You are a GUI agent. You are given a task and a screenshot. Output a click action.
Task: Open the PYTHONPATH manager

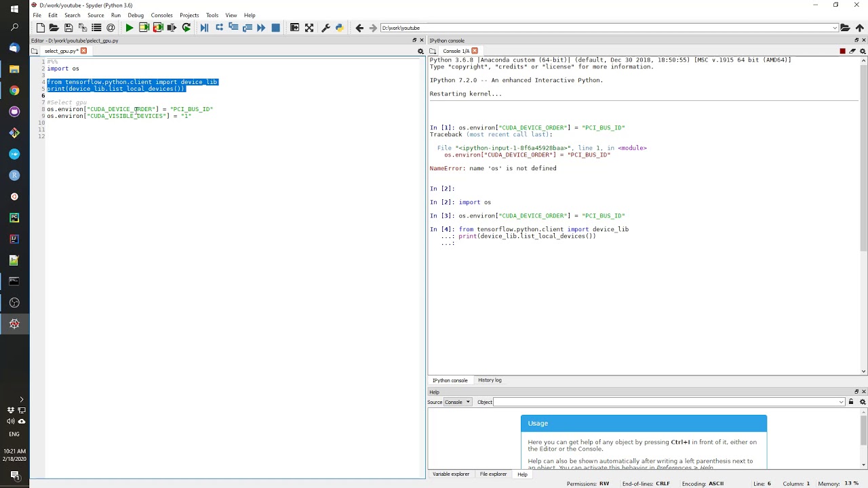point(340,28)
